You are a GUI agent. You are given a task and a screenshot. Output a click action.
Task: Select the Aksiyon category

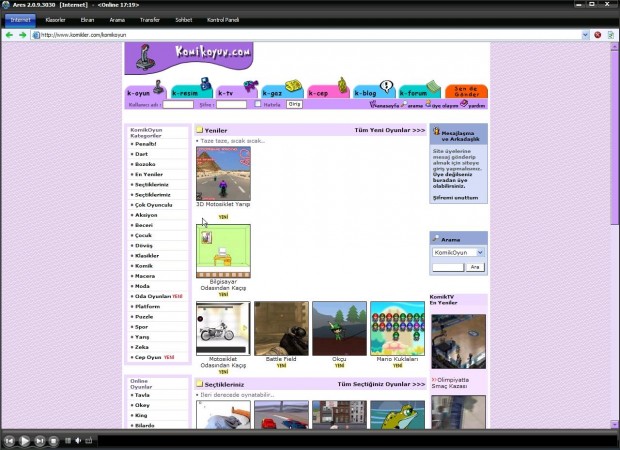(x=146, y=215)
